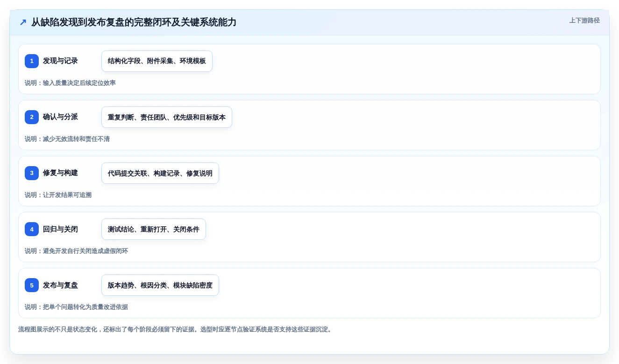
Task: Click the note 说明：把单个问题转化为质量改进依据
Action: 76,307
